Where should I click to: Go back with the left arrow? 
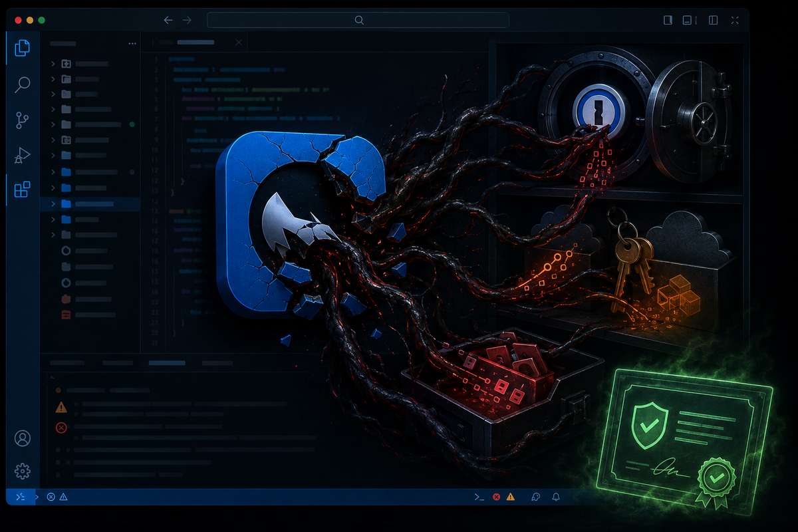tap(168, 20)
